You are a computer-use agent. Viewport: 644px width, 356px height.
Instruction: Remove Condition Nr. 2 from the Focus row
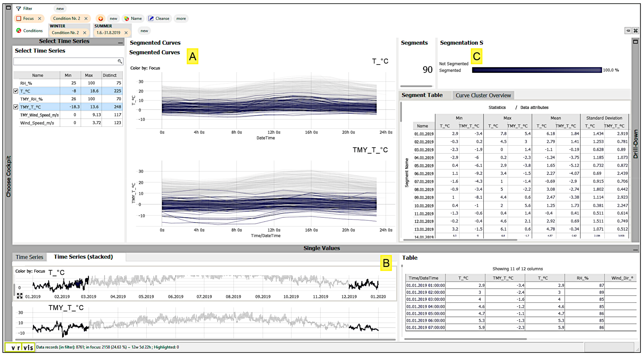point(86,18)
